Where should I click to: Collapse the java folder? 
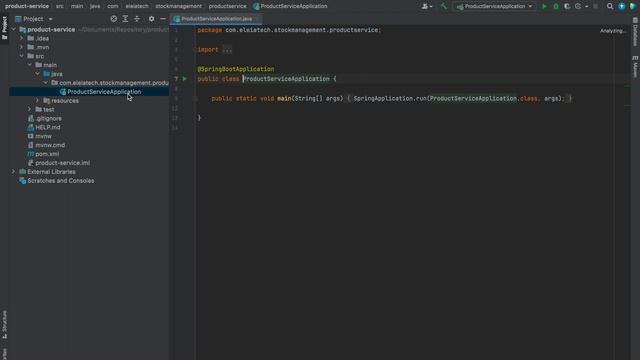click(x=38, y=74)
